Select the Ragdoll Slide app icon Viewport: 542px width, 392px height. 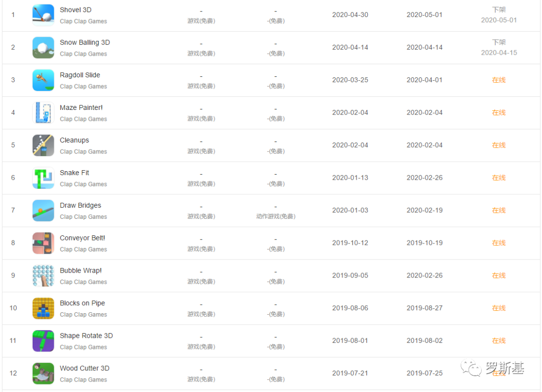coord(43,80)
